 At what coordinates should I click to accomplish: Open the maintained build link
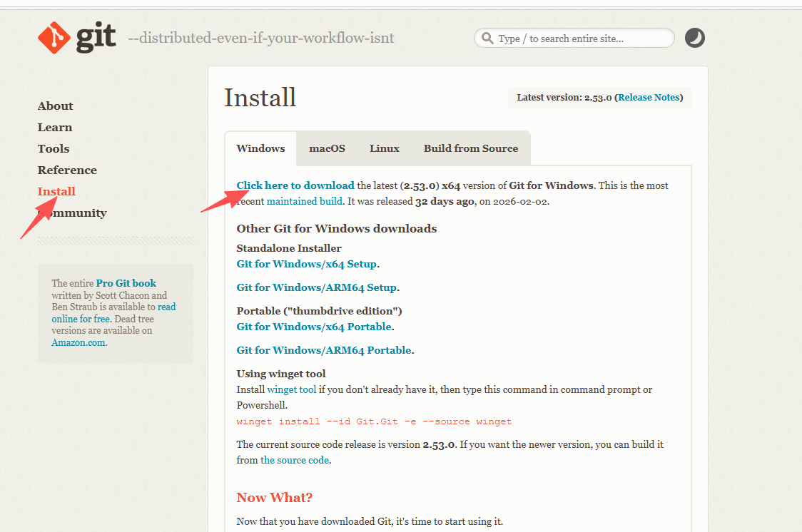tap(305, 201)
